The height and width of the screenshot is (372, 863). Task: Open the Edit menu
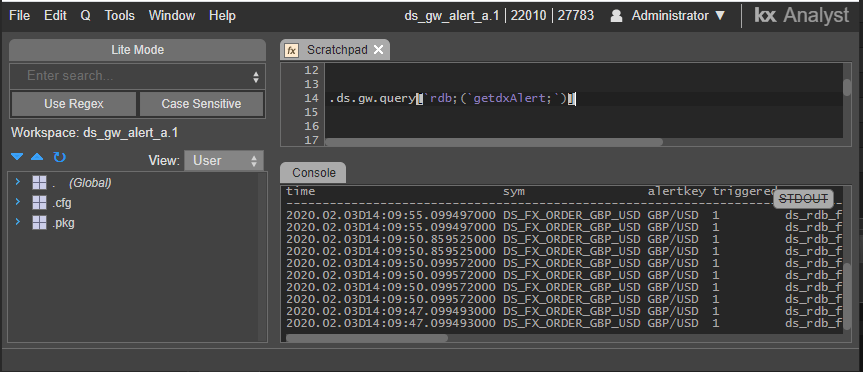pyautogui.click(x=55, y=16)
